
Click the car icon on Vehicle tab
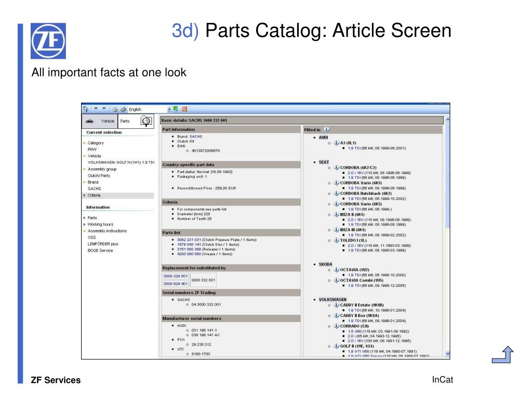(89, 121)
